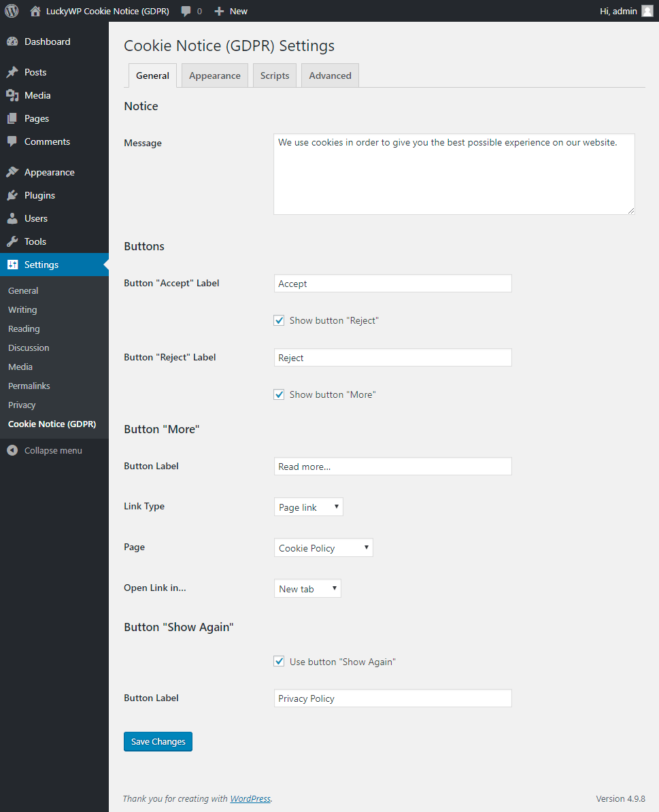The height and width of the screenshot is (812, 659).
Task: Uncheck Show button "More" checkbox
Action: (x=279, y=394)
